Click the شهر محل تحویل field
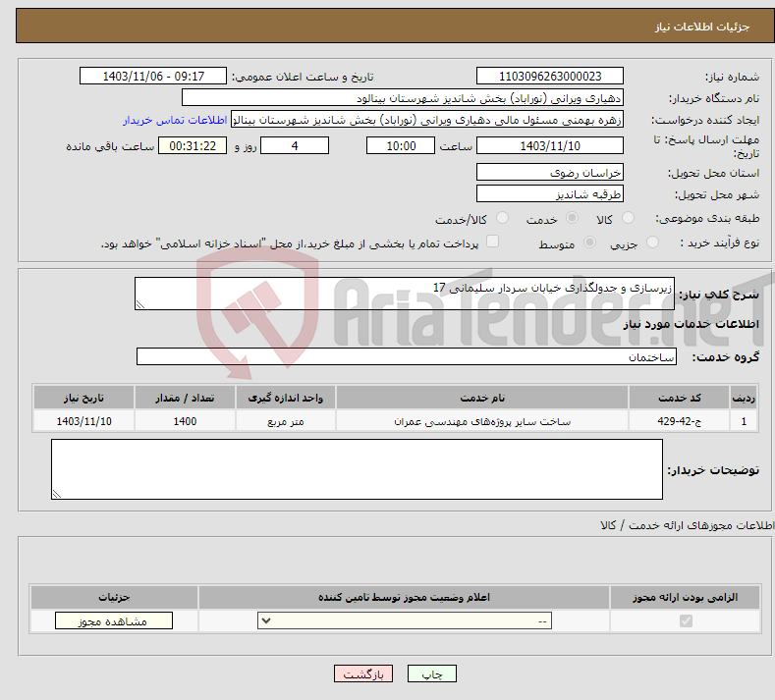775x700 pixels. point(550,193)
